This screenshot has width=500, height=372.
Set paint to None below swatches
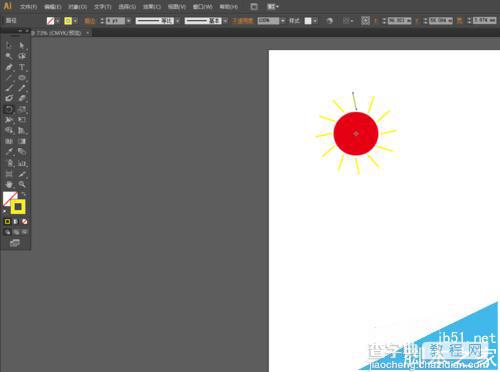tap(24, 221)
